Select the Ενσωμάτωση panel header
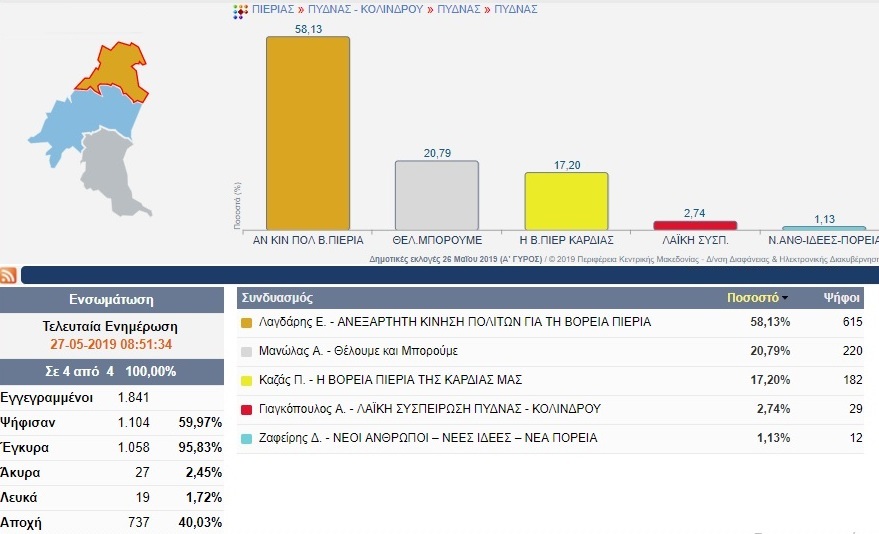 (111, 300)
